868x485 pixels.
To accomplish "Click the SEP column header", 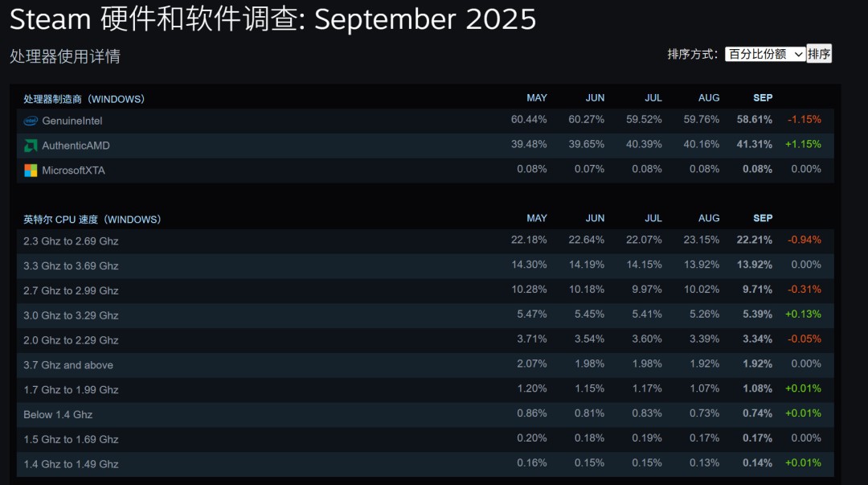I will click(x=762, y=97).
